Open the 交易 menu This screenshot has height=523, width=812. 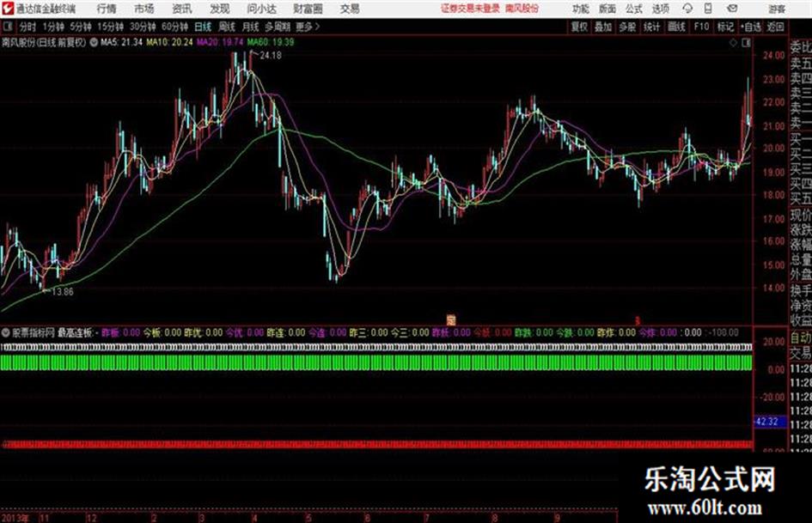350,9
